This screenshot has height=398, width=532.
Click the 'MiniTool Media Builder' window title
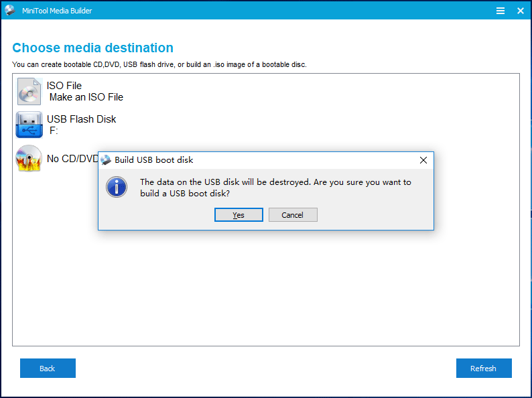(57, 11)
